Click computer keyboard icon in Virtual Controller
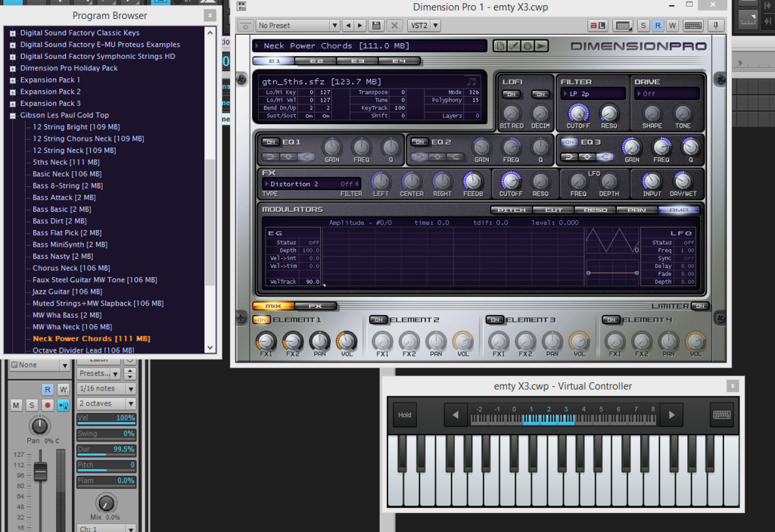 tap(721, 415)
